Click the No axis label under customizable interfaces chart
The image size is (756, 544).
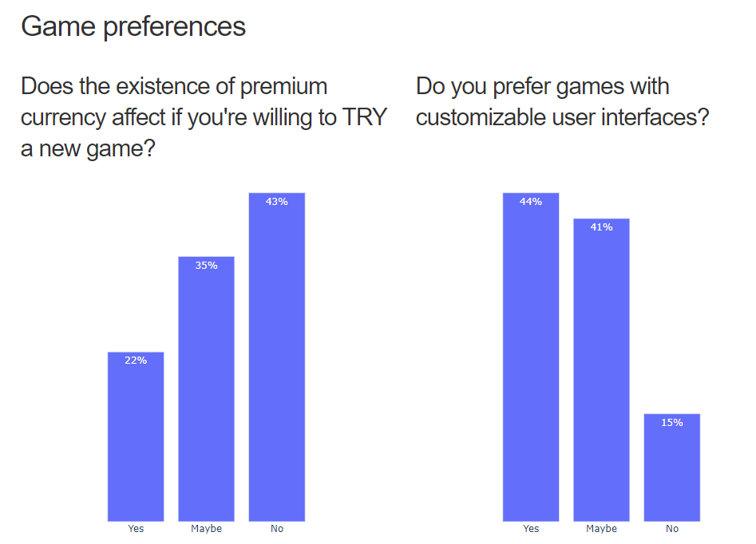coord(672,529)
